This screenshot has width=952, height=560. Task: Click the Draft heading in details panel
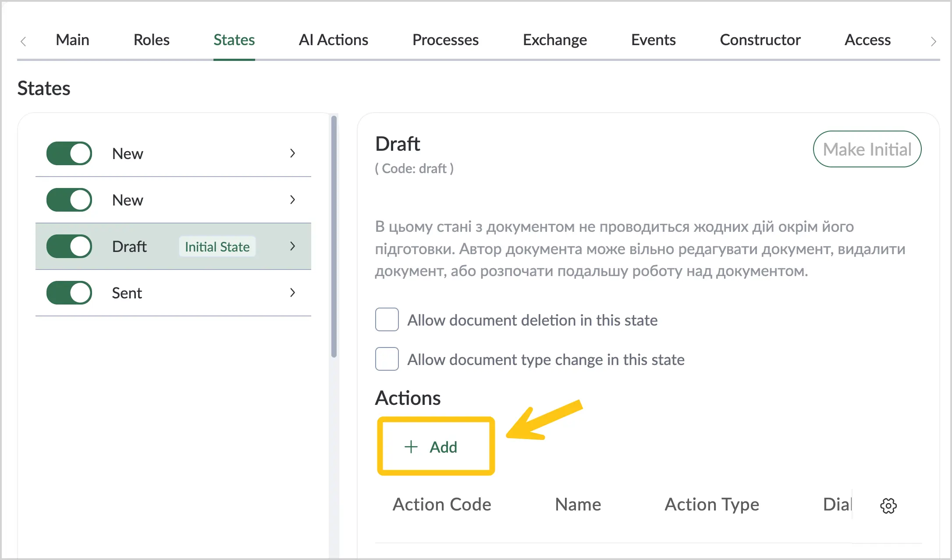point(398,144)
